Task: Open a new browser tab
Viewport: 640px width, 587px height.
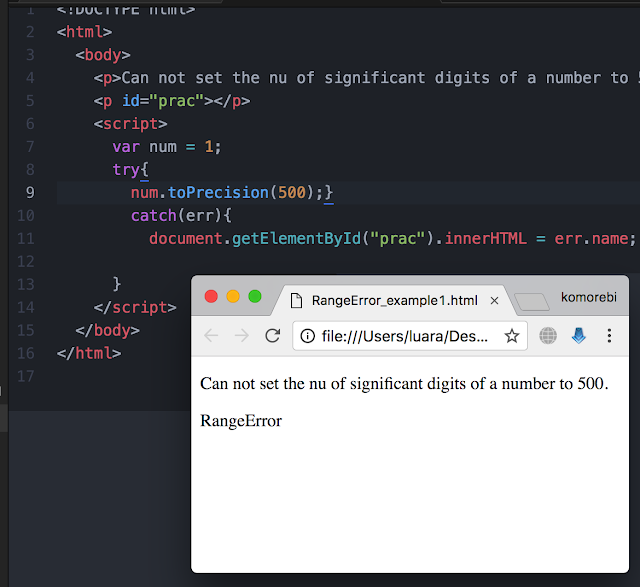Action: 531,302
